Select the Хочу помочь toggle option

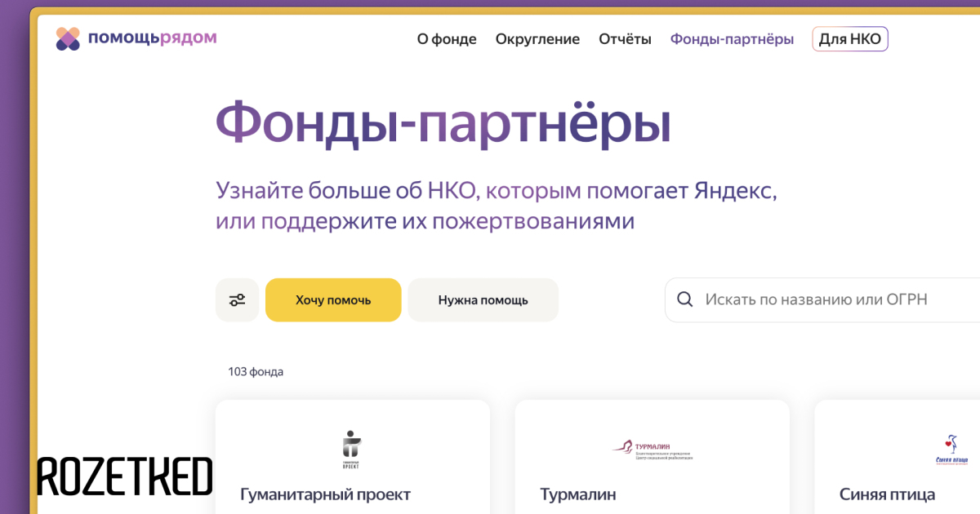click(x=333, y=300)
